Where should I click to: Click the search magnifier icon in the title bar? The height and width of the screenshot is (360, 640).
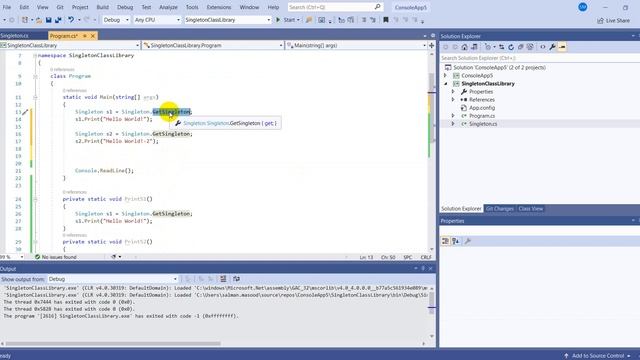click(378, 7)
